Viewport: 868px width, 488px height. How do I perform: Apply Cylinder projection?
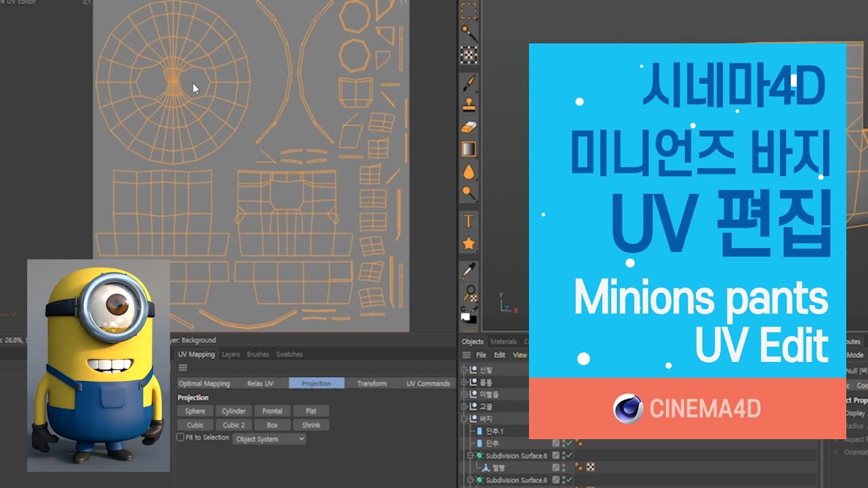[x=234, y=411]
